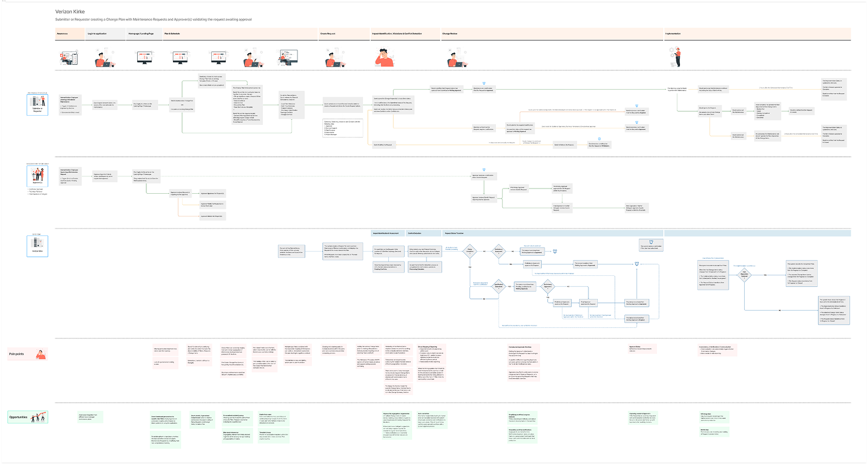
Task: Select the Request Status Transition lane header
Action: 552,234
